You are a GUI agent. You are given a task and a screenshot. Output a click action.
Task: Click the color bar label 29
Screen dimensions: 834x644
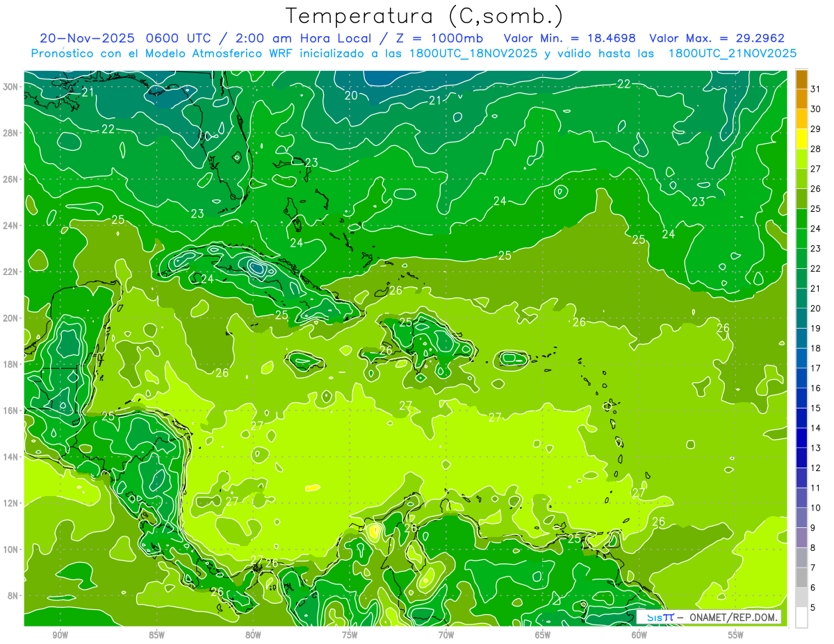pyautogui.click(x=816, y=129)
